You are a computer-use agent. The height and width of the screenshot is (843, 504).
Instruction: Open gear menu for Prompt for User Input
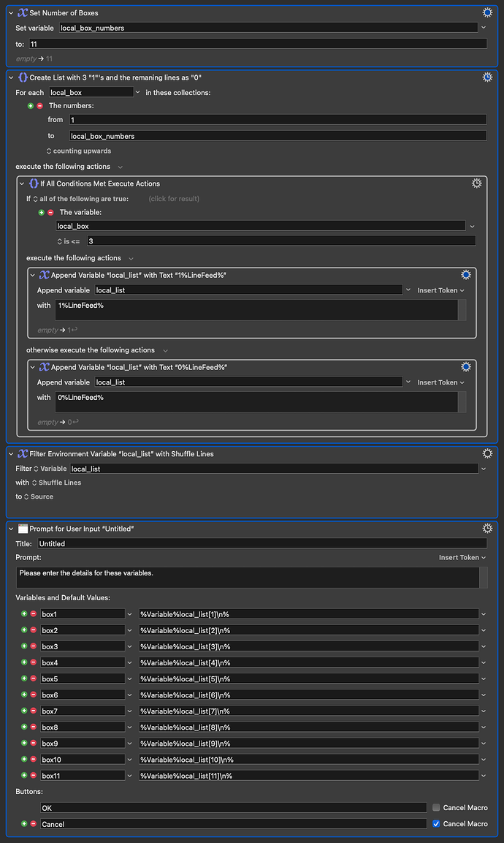(488, 528)
